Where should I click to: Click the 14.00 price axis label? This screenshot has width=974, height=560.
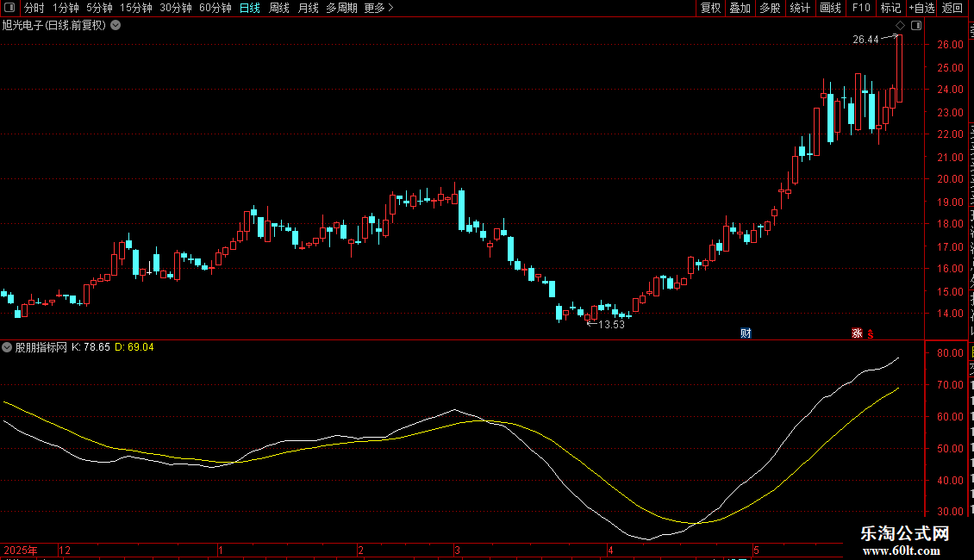pos(951,314)
